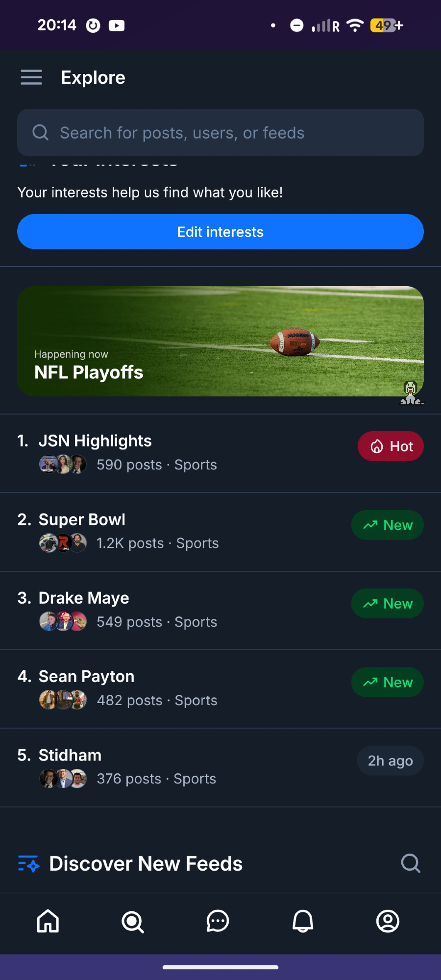The height and width of the screenshot is (980, 441).
Task: Open chat messages from bottom navigation
Action: [218, 921]
